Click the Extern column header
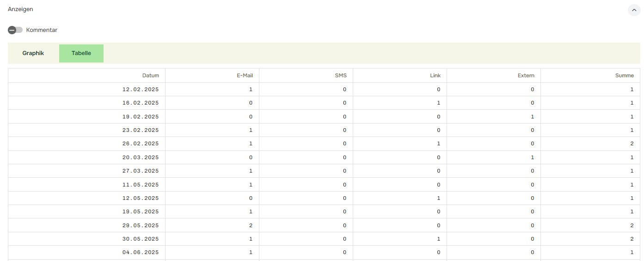 coord(526,75)
